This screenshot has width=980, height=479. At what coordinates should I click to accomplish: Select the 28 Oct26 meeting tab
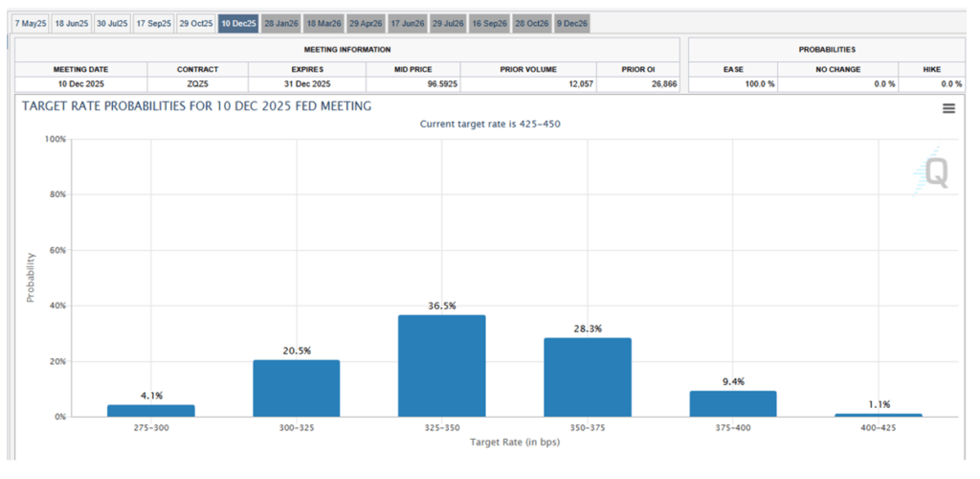(531, 24)
